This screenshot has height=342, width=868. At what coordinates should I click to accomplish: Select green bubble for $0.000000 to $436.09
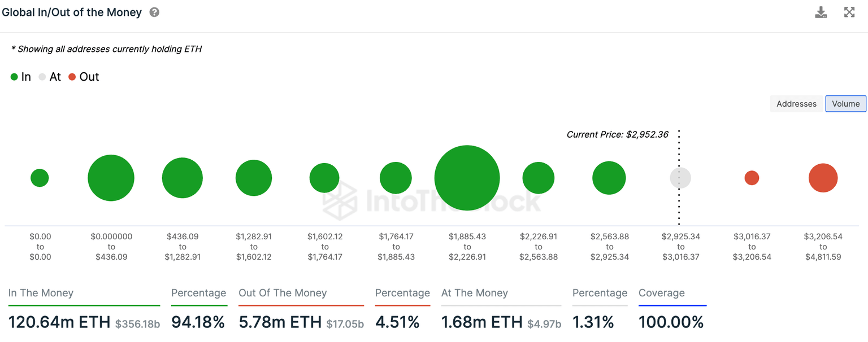(x=111, y=178)
